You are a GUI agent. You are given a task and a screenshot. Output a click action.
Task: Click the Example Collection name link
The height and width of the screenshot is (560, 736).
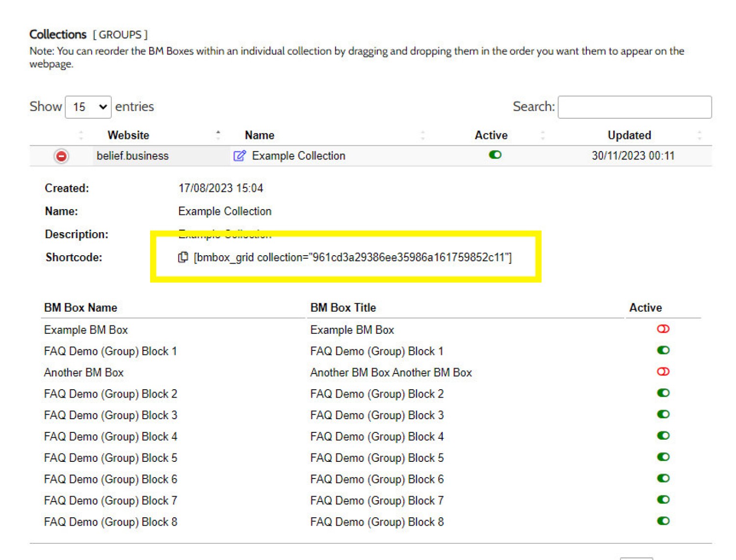click(x=298, y=156)
